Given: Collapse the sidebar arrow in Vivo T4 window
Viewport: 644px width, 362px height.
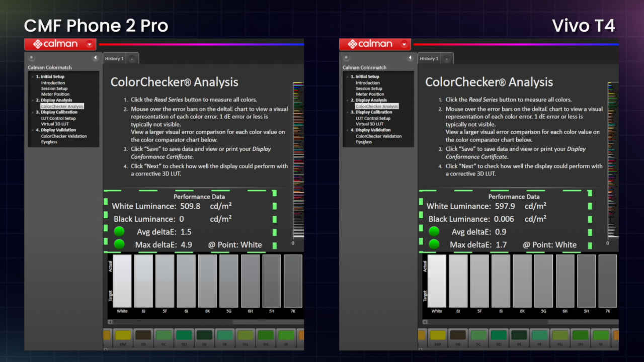Looking at the screenshot, I should [411, 58].
